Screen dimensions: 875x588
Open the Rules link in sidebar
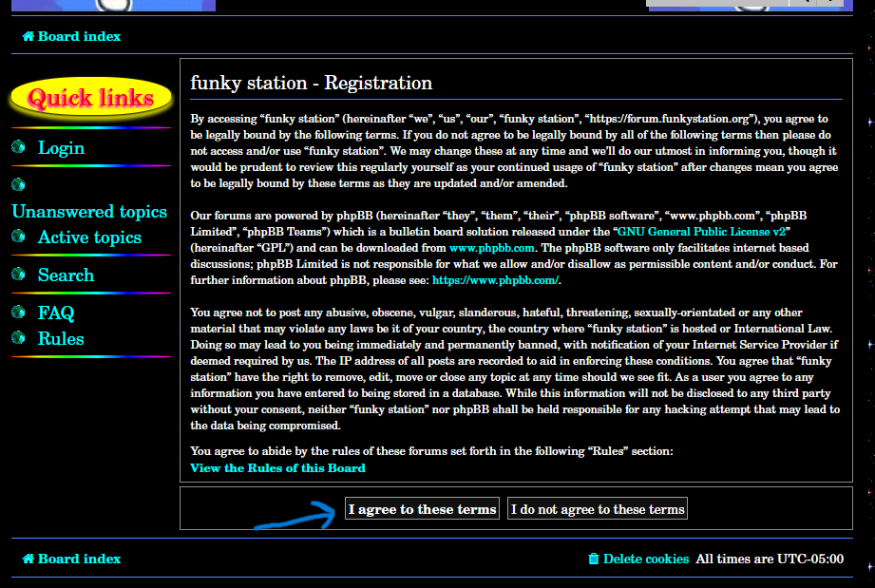[61, 338]
